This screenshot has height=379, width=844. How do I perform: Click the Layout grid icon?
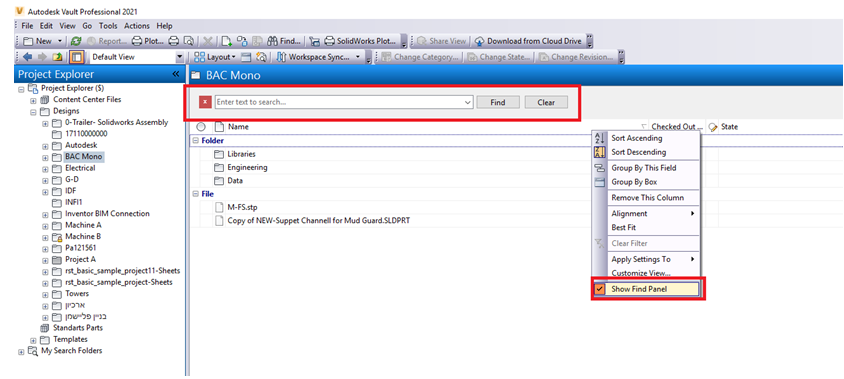199,57
